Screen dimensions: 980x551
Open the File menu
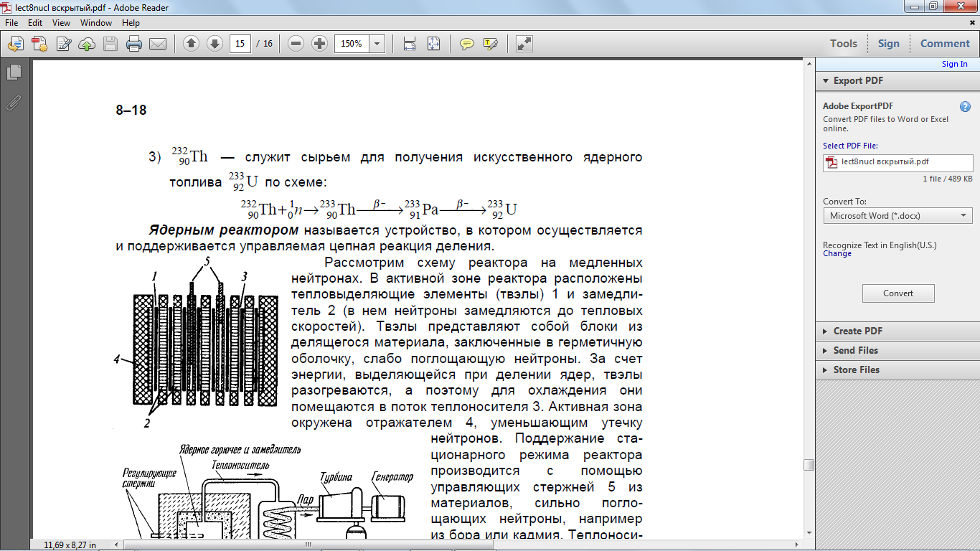[11, 23]
